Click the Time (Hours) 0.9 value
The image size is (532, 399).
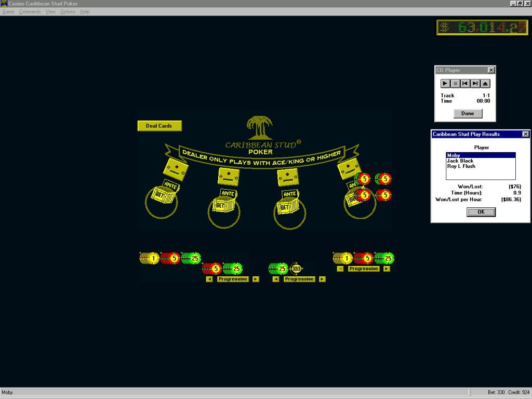click(517, 193)
